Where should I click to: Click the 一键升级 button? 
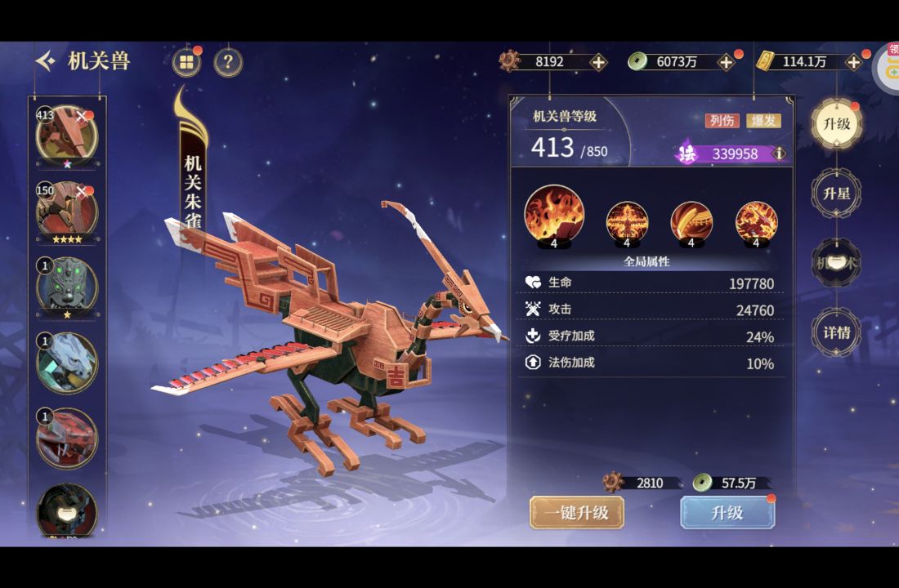[577, 512]
